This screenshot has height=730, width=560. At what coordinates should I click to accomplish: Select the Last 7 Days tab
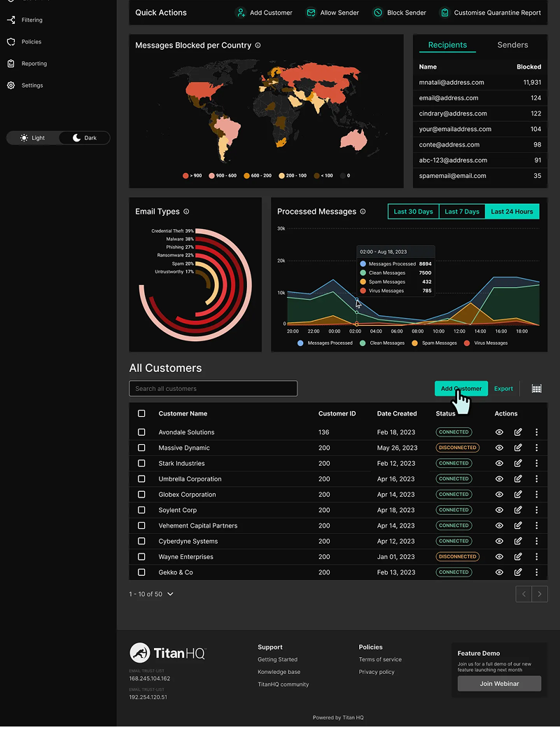coord(462,212)
